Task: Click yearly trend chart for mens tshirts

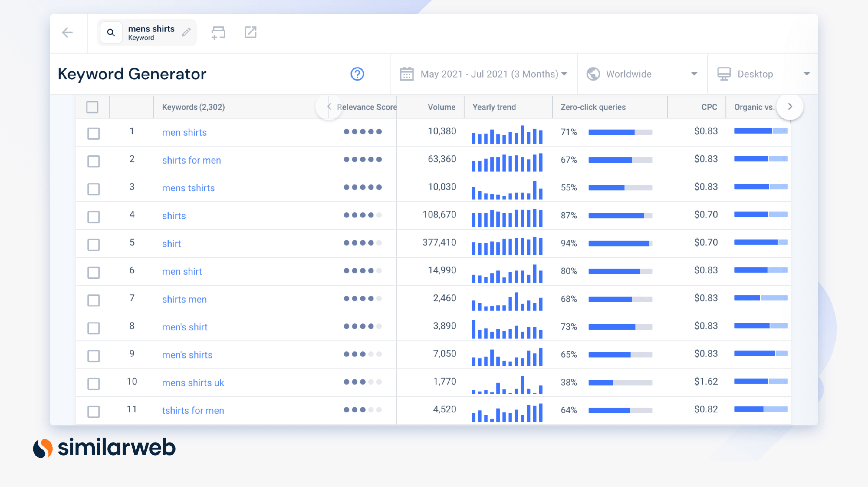Action: coord(507,190)
